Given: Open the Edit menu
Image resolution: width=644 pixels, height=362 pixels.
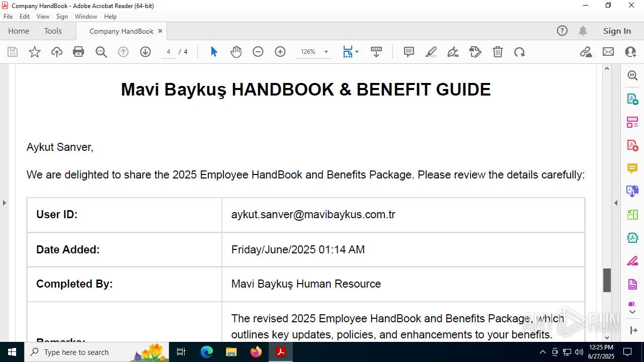Looking at the screenshot, I should (x=25, y=17).
